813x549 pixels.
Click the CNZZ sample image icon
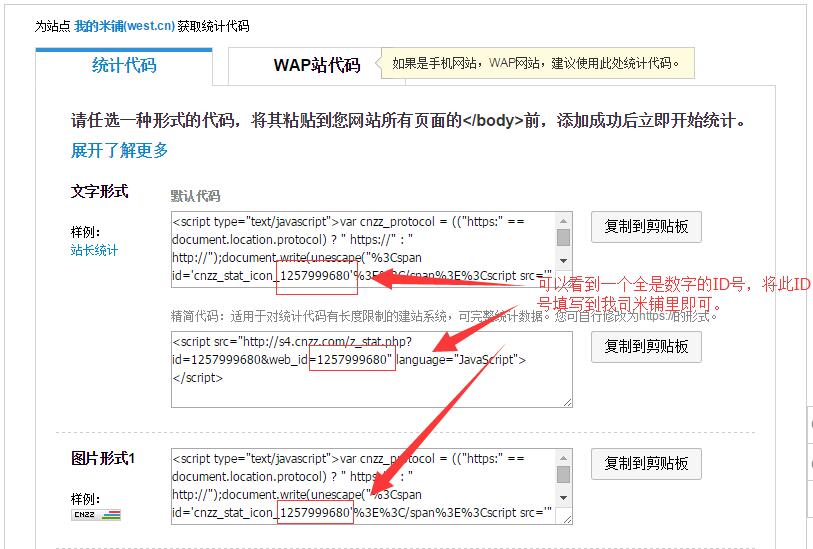(x=96, y=515)
